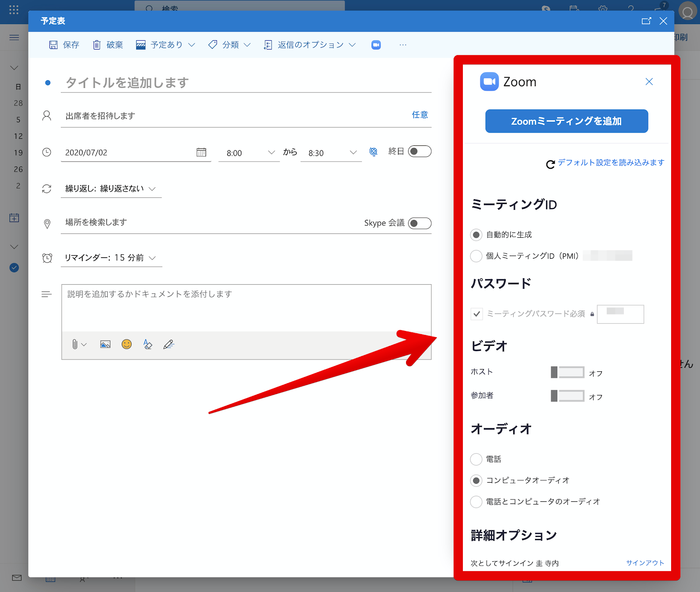Image resolution: width=700 pixels, height=592 pixels.
Task: Select 電話とコンピュータのオーディオ radio
Action: (x=476, y=501)
